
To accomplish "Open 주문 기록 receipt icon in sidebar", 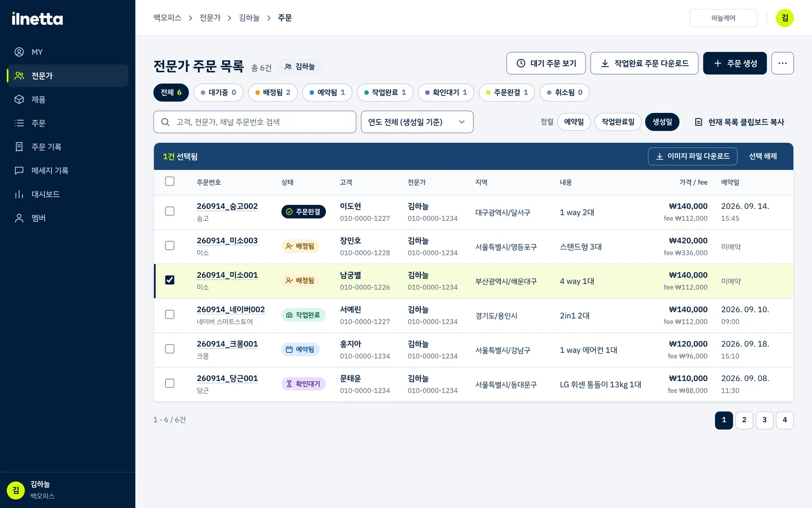I will pos(19,147).
